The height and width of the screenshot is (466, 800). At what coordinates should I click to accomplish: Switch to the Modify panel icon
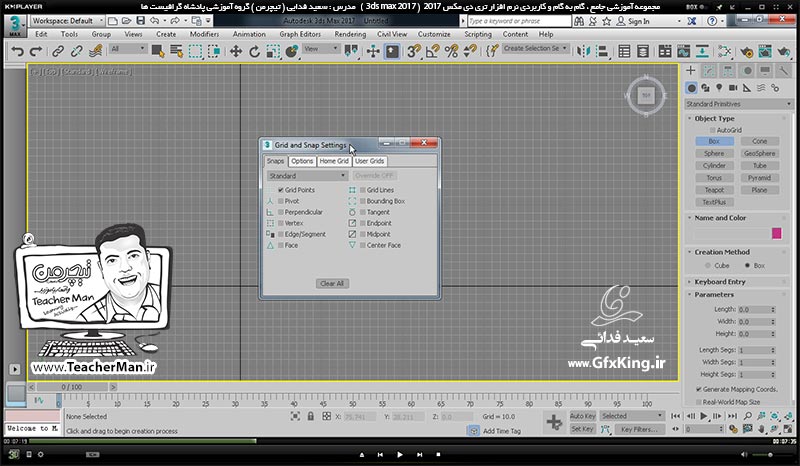pyautogui.click(x=709, y=70)
